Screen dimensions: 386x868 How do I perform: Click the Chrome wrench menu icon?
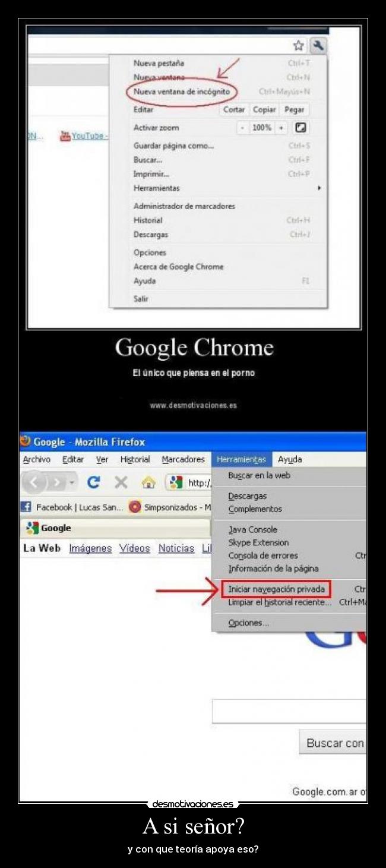pos(318,45)
